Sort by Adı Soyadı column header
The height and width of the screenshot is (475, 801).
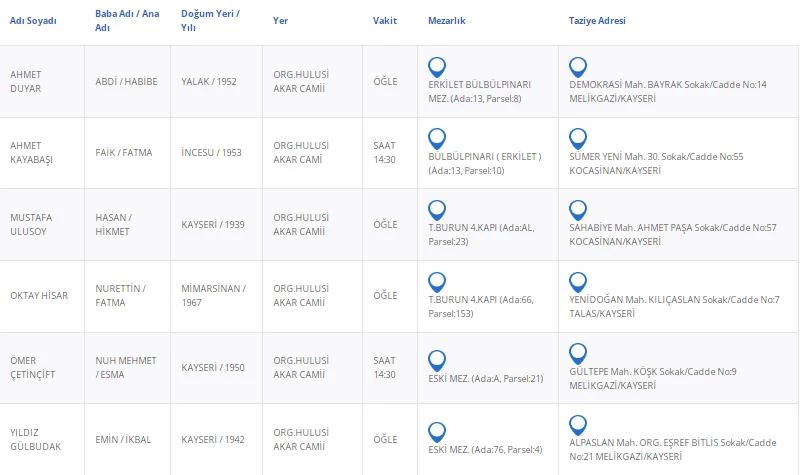coord(33,20)
